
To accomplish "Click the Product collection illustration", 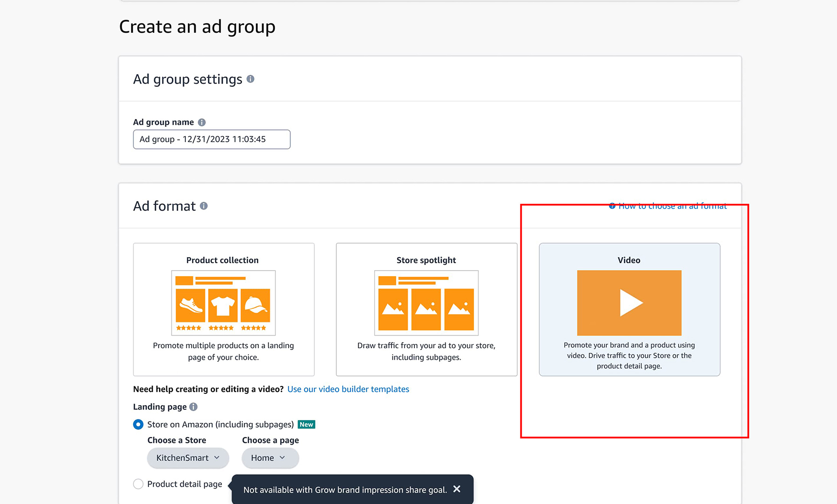I will coord(223,303).
